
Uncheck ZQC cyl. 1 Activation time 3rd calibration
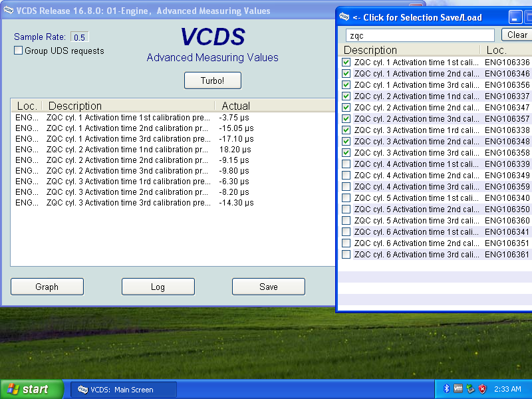click(x=346, y=85)
